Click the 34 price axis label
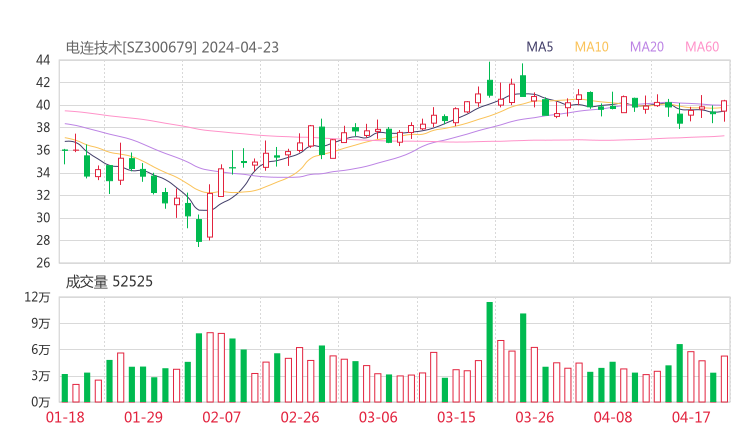 click(x=43, y=173)
